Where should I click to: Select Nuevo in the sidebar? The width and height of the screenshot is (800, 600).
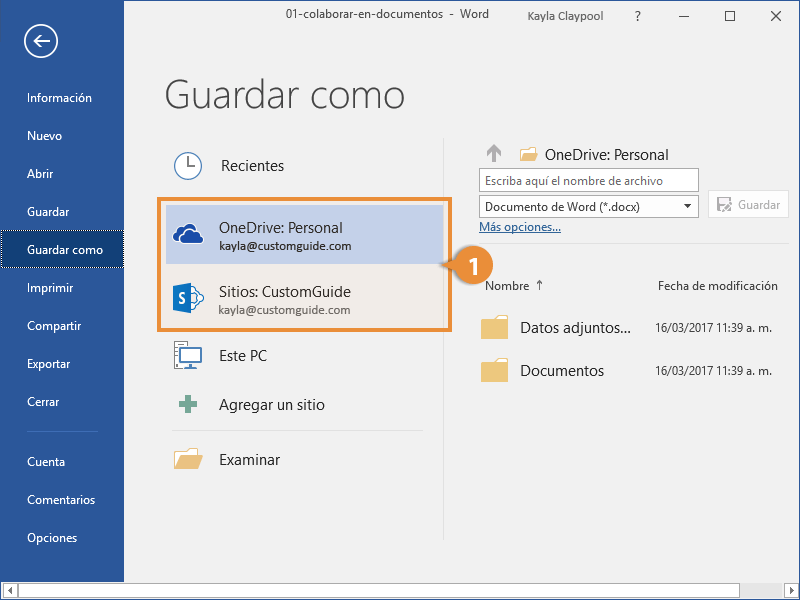[x=44, y=136]
